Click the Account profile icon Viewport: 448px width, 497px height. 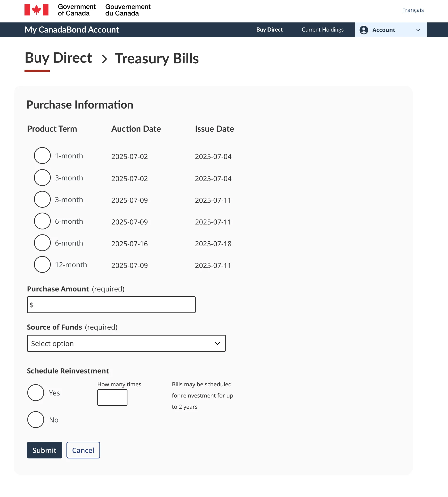pos(364,30)
